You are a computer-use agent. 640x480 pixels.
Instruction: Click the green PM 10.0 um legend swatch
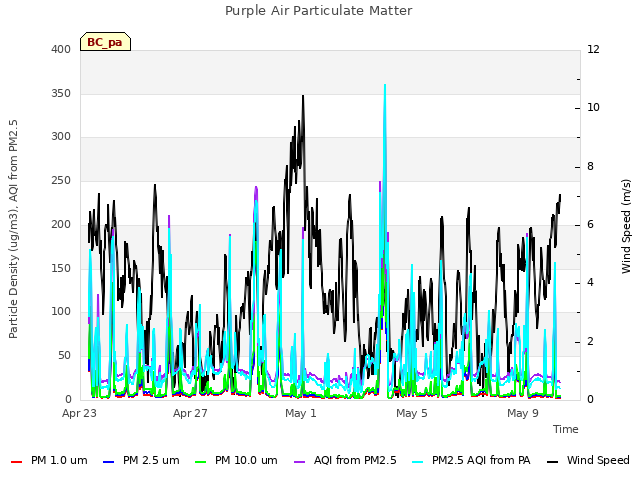pos(201,462)
